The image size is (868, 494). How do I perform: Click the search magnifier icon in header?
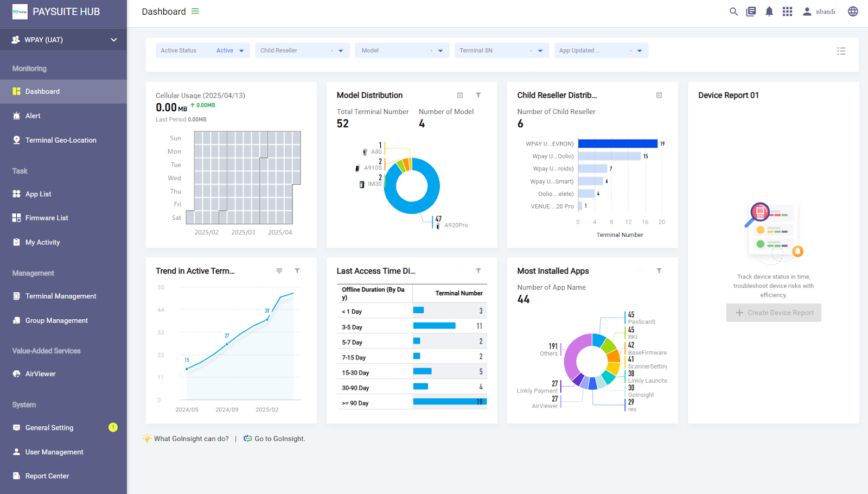point(733,11)
